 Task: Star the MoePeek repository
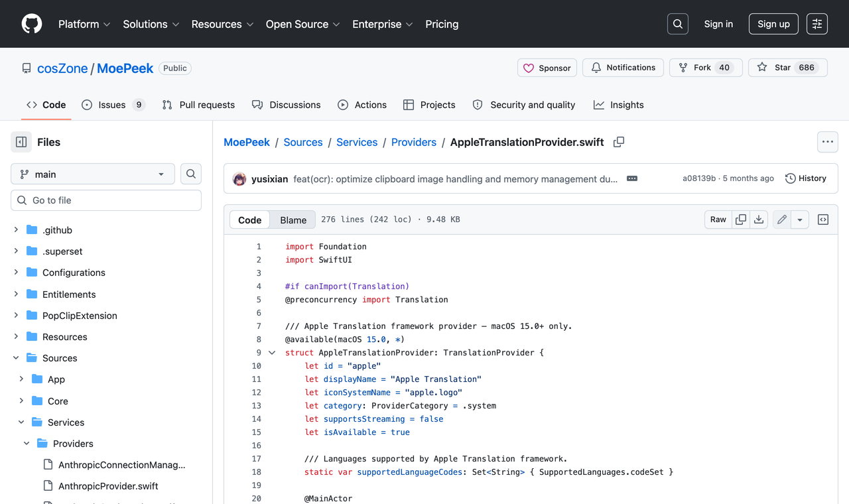point(788,68)
